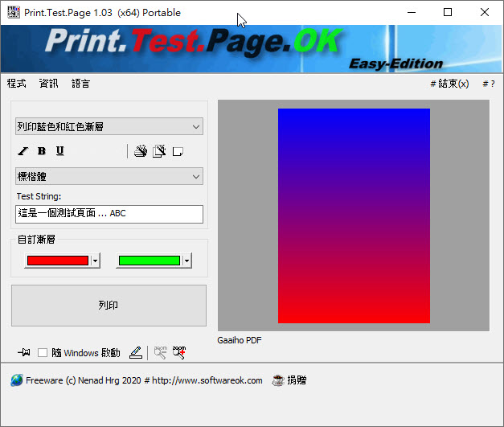The height and width of the screenshot is (427, 504).
Task: Click the pencil edit icon
Action: tap(136, 352)
